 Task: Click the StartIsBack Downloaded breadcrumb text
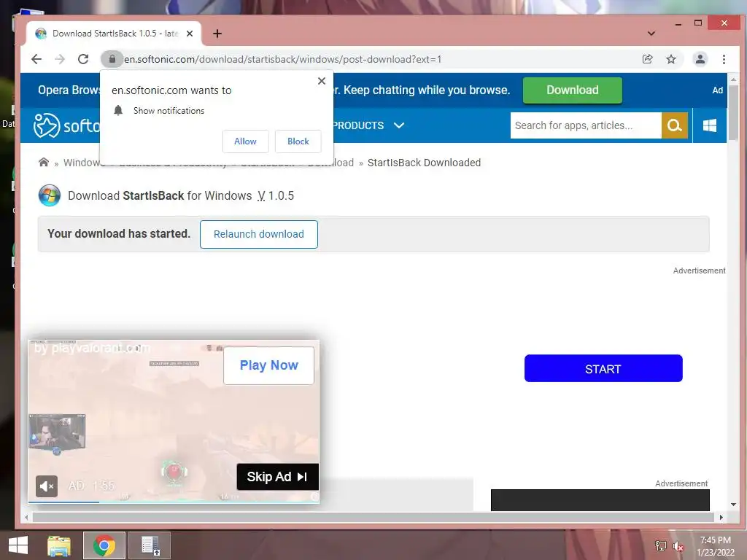424,163
